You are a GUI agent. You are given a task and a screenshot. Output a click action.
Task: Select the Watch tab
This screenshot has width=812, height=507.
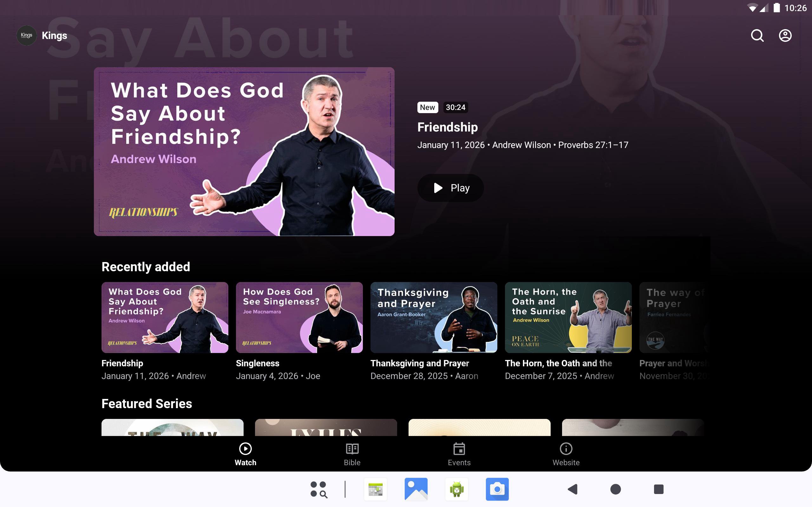coord(245,454)
